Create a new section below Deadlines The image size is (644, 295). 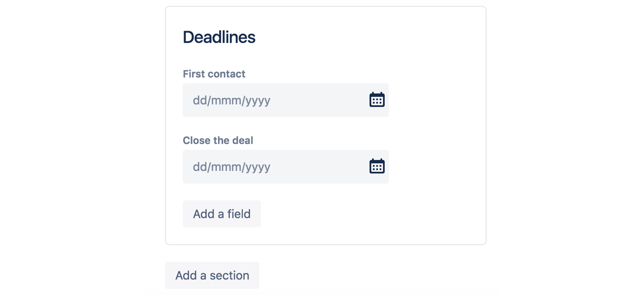pos(212,275)
